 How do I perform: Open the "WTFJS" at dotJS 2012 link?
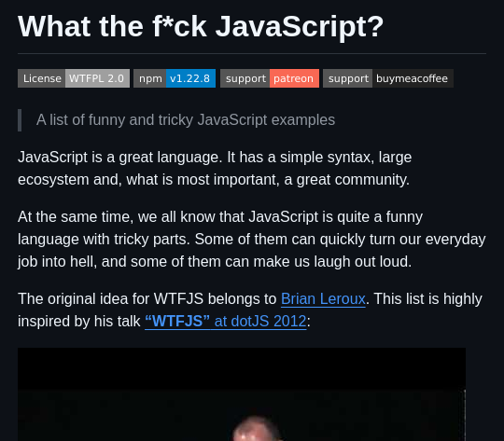click(x=226, y=322)
